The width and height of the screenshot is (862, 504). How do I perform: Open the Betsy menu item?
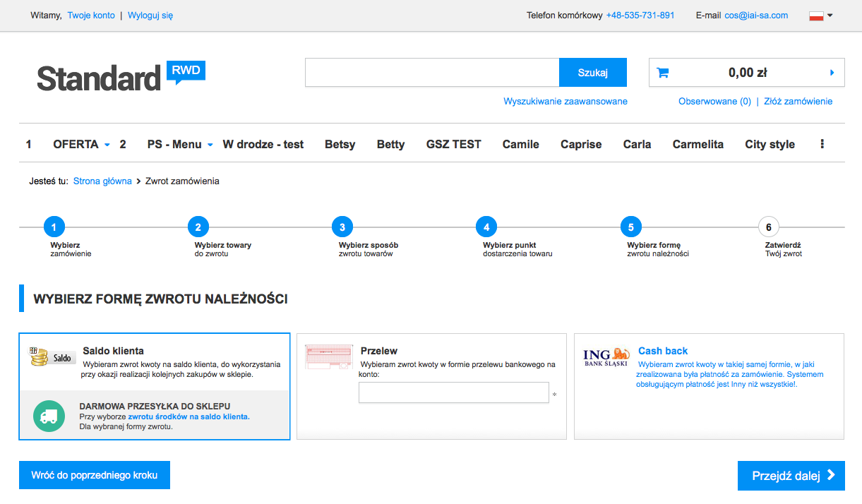point(340,144)
